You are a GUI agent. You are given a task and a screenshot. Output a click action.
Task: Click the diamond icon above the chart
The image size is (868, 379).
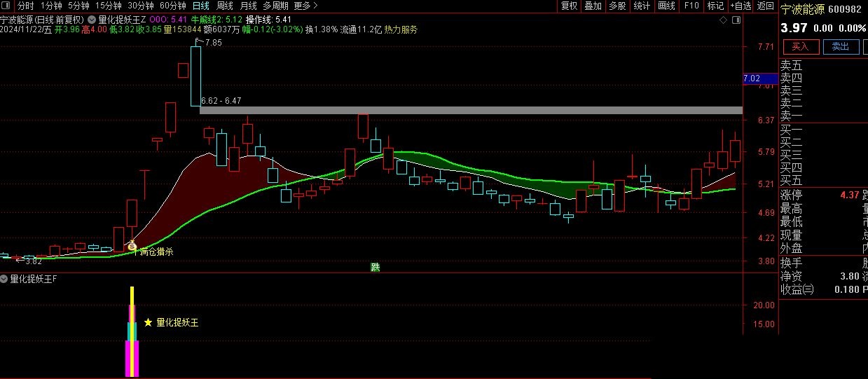(x=724, y=20)
